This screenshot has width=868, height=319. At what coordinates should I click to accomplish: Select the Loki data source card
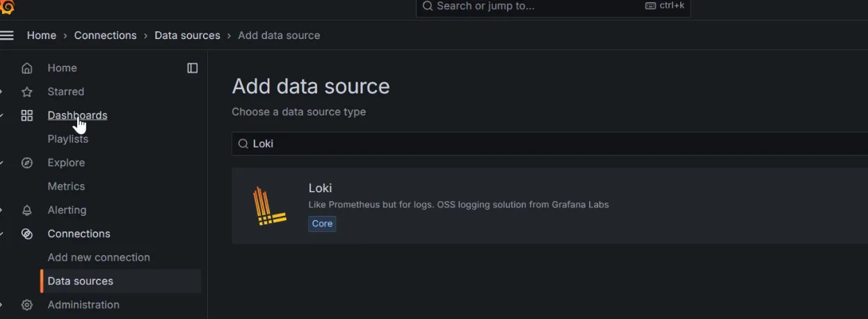(x=459, y=205)
